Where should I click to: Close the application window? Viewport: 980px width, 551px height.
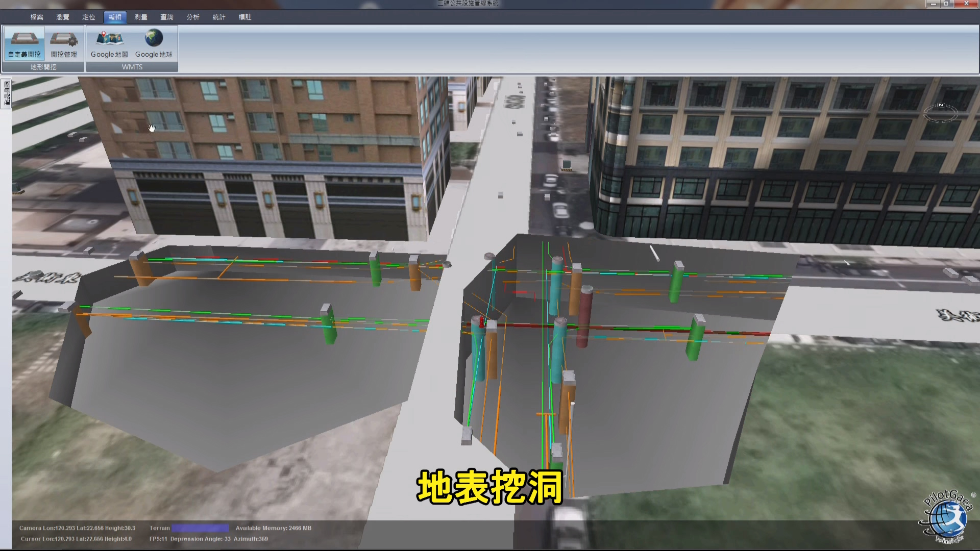pyautogui.click(x=965, y=4)
